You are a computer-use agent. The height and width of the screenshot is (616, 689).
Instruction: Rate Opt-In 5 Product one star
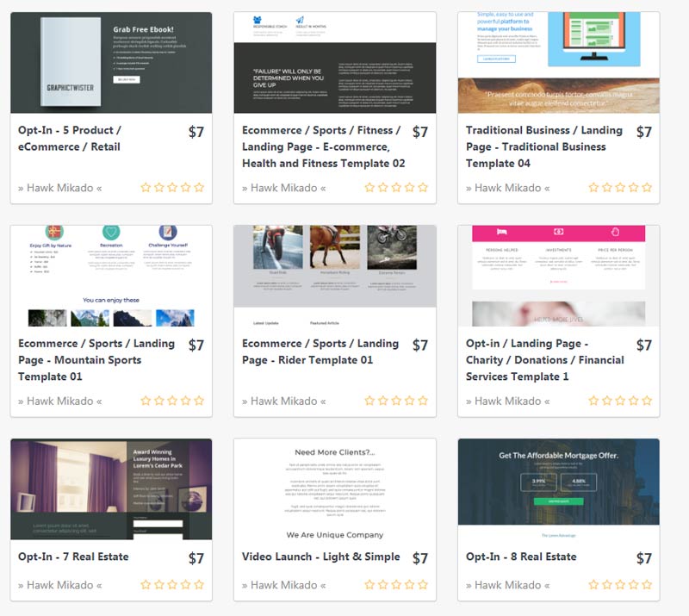click(x=146, y=188)
